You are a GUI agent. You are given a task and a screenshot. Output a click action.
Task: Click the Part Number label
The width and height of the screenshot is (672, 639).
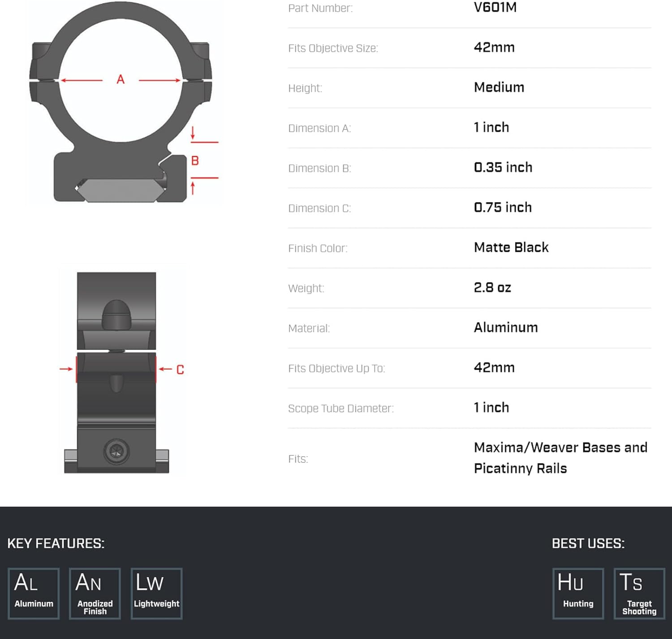[320, 8]
